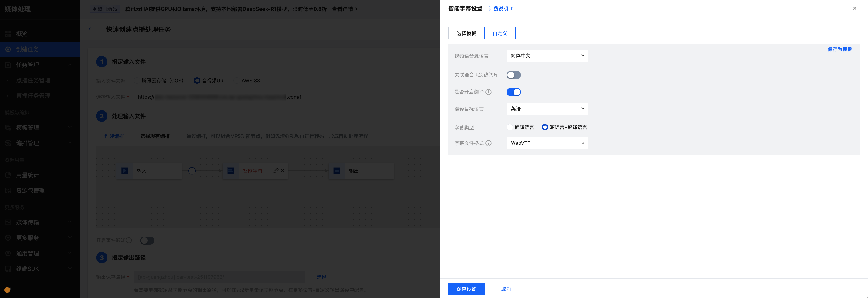Click the plus icon between workflow nodes
The height and width of the screenshot is (298, 868).
click(192, 171)
